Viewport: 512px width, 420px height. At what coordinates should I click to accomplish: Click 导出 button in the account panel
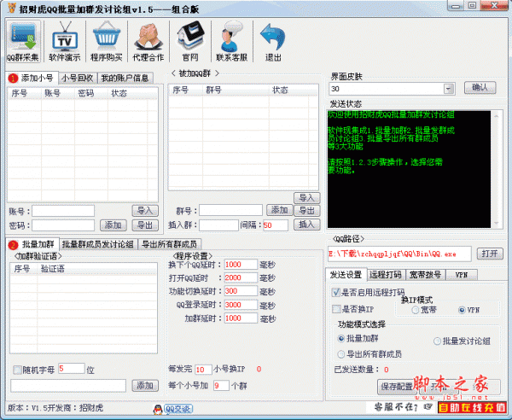(x=145, y=225)
